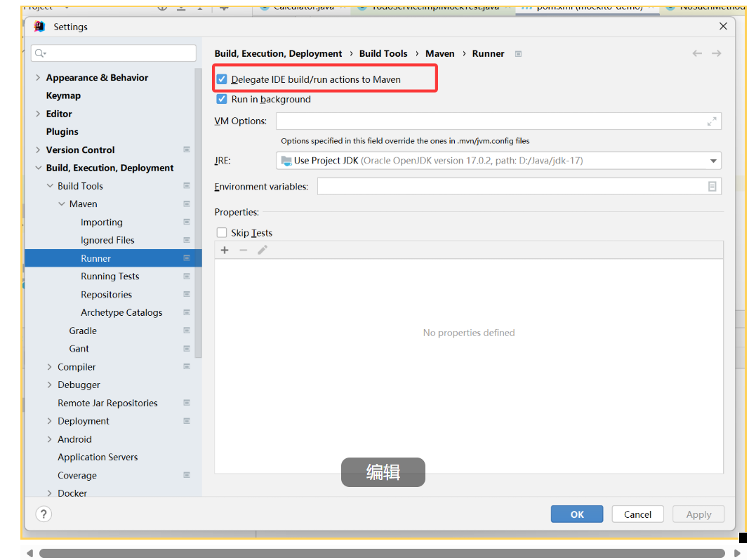The image size is (756, 560).
Task: Open the JRE dropdown list
Action: [x=713, y=161]
